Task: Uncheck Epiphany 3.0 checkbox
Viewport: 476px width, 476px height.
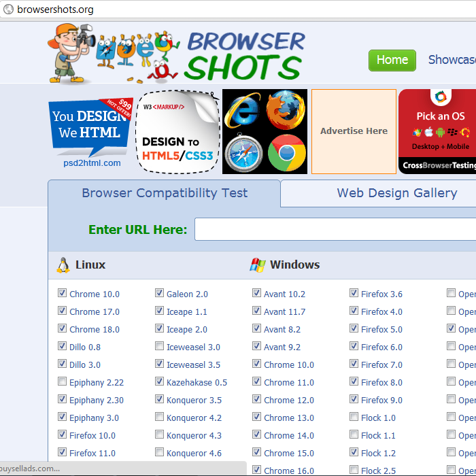Action: point(63,416)
